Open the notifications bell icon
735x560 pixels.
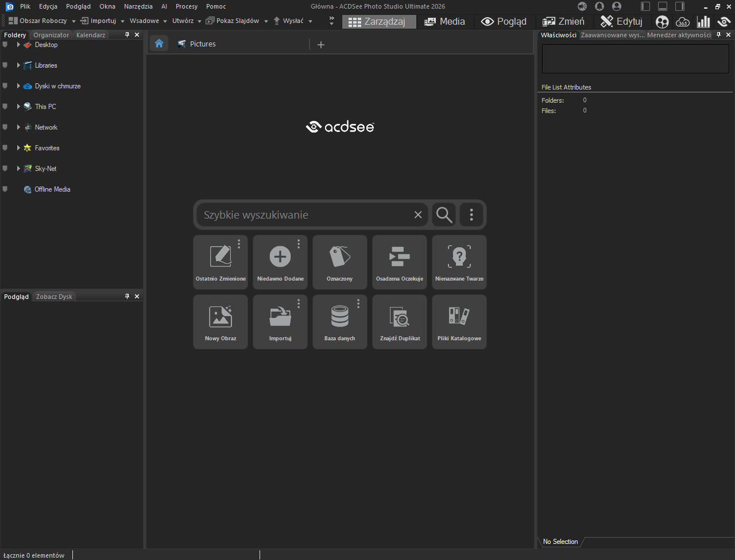click(599, 6)
